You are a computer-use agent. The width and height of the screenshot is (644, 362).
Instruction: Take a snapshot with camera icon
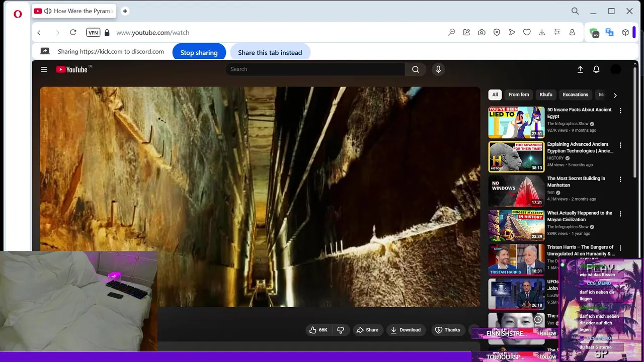[481, 32]
